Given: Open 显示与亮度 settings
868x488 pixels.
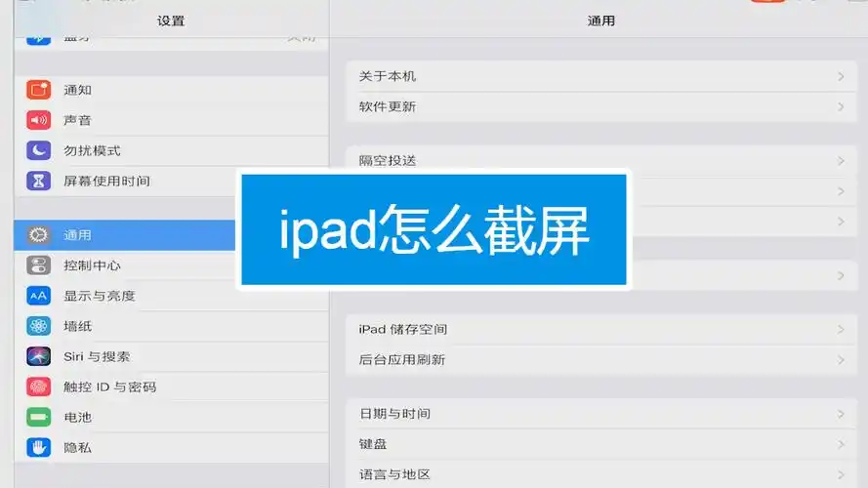Looking at the screenshot, I should pos(172,296).
